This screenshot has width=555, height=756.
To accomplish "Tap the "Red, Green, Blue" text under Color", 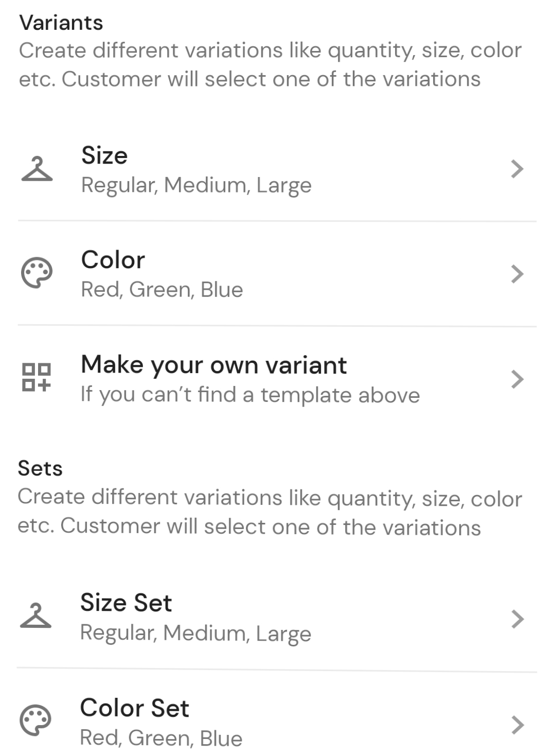I will coord(162,289).
